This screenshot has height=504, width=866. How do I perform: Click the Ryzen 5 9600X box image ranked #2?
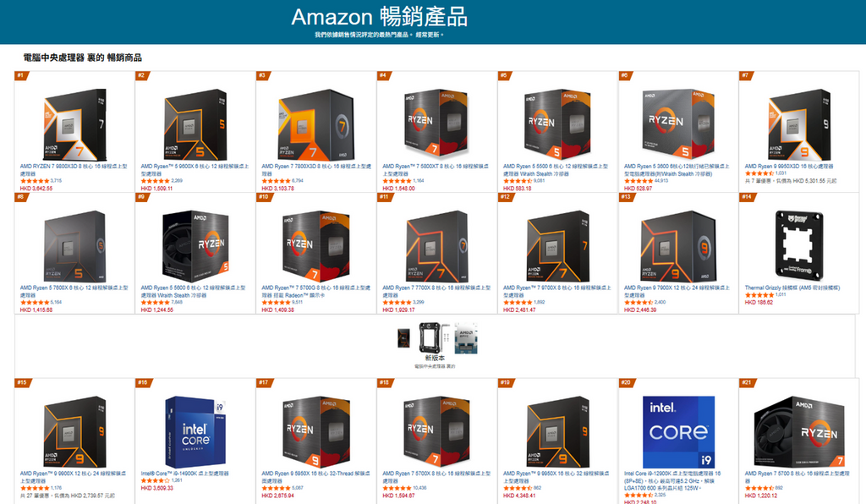pyautogui.click(x=195, y=125)
